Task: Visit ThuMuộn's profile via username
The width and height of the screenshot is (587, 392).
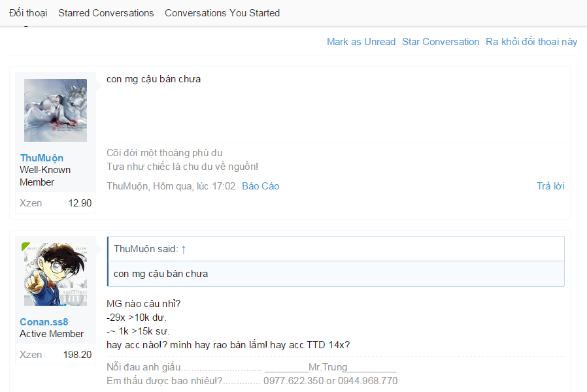Action: click(42, 158)
